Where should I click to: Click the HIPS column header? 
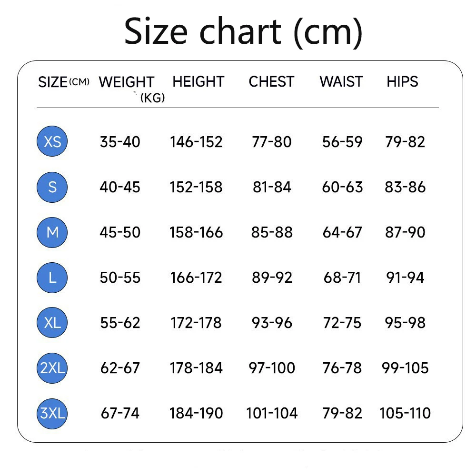pyautogui.click(x=402, y=82)
